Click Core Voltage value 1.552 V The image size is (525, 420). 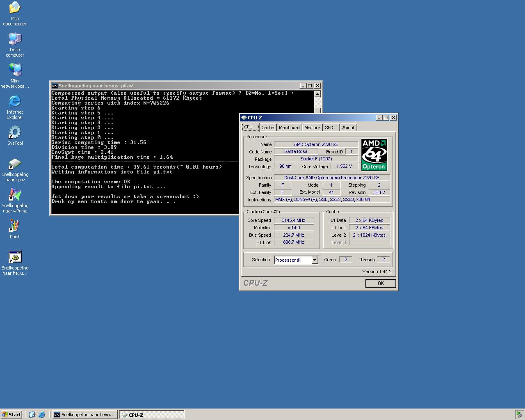(344, 166)
